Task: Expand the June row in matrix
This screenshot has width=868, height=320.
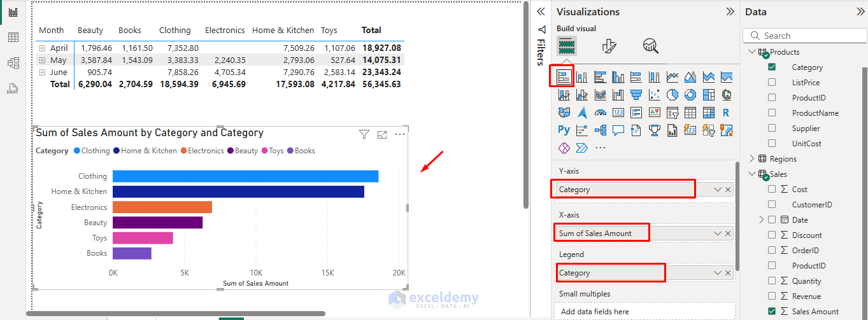Action: [42, 72]
